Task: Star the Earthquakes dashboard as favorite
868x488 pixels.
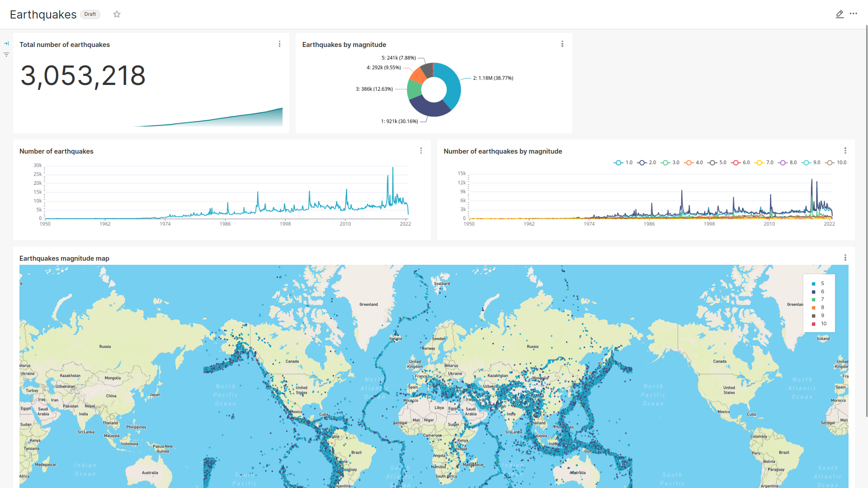Action: (x=117, y=14)
